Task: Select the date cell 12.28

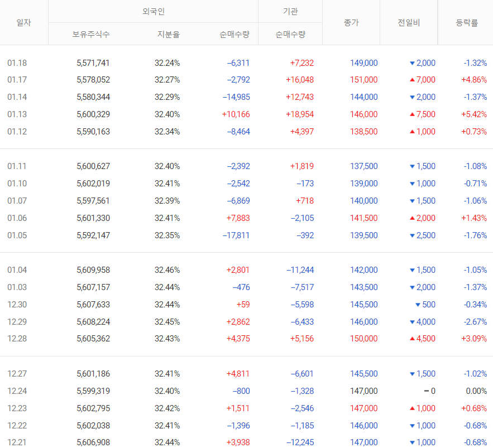Action: pos(17,339)
